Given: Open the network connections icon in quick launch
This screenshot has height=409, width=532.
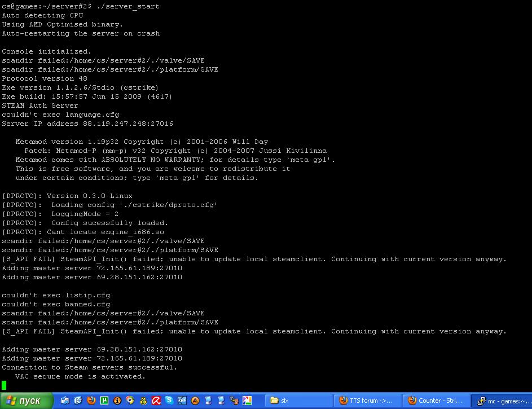Looking at the screenshot, I should (x=234, y=401).
